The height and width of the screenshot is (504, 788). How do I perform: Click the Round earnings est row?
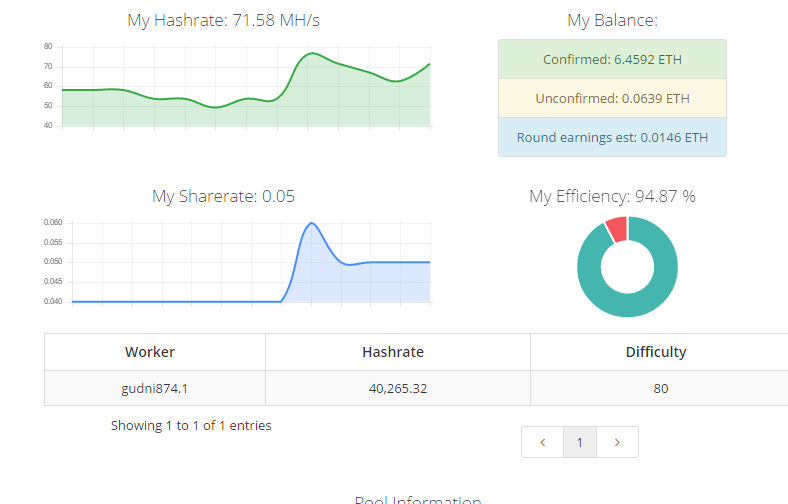tap(612, 137)
